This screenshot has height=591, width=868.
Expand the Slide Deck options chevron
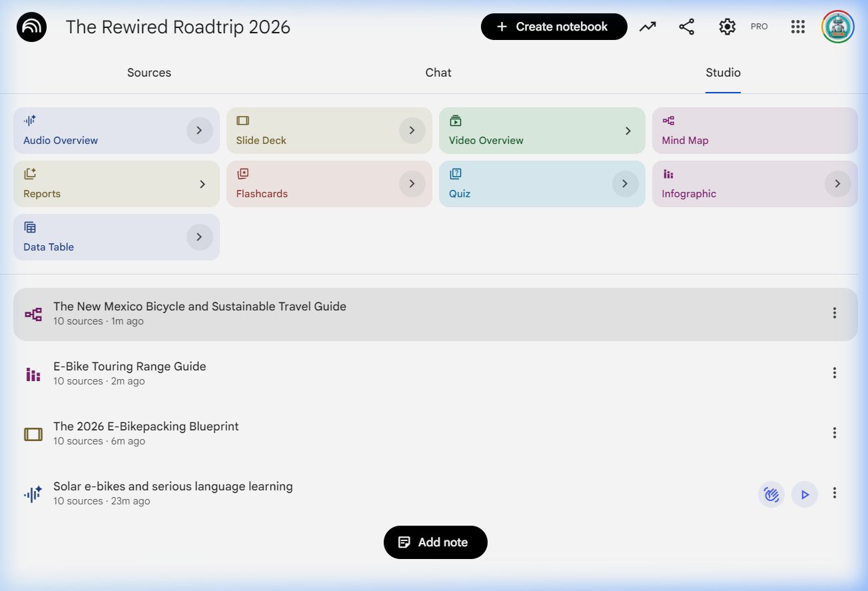point(412,131)
